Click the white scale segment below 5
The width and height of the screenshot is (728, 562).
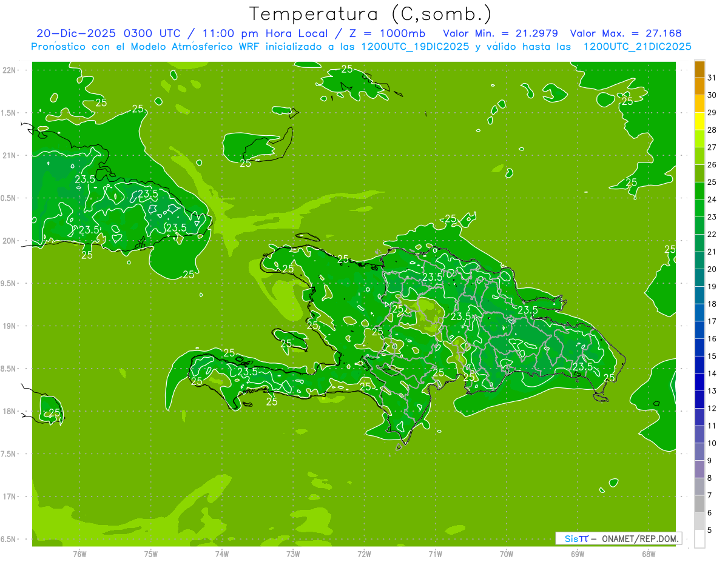pos(699,538)
